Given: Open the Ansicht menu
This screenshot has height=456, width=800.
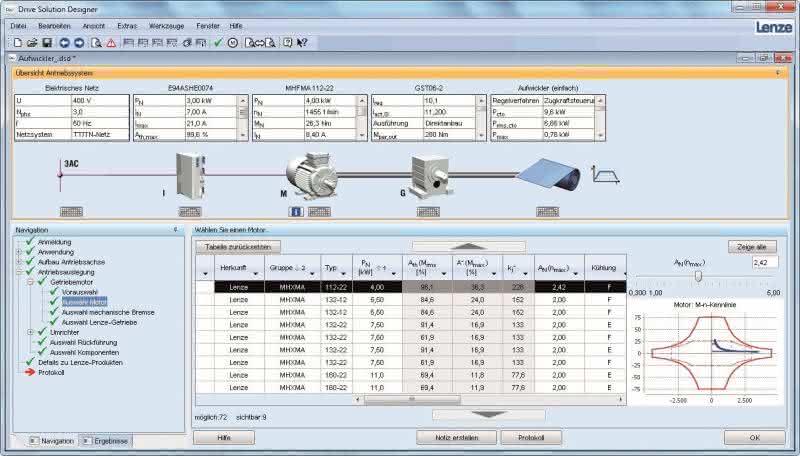Looking at the screenshot, I should [x=93, y=26].
